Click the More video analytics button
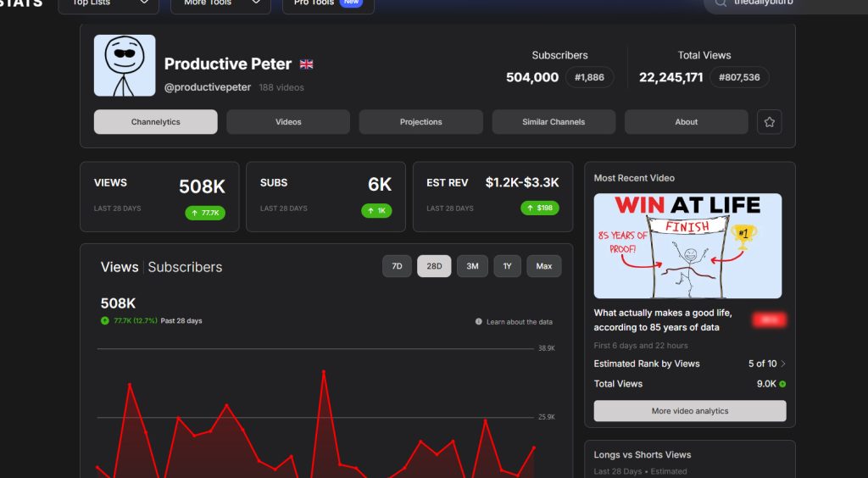The image size is (868, 478). (x=690, y=411)
